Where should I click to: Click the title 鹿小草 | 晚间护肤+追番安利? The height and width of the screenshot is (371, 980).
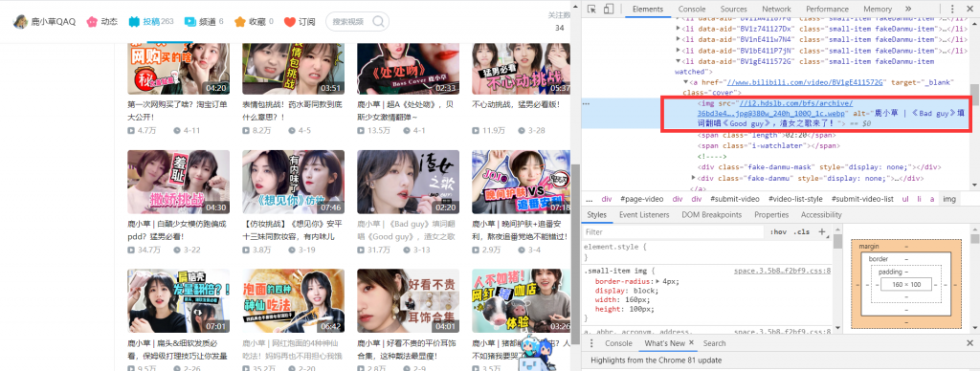click(x=521, y=229)
